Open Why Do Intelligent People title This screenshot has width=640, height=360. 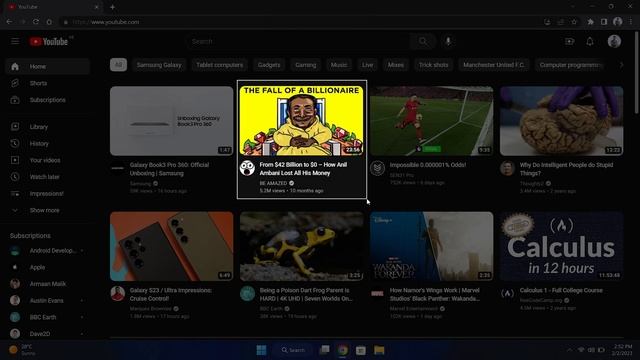(x=567, y=169)
